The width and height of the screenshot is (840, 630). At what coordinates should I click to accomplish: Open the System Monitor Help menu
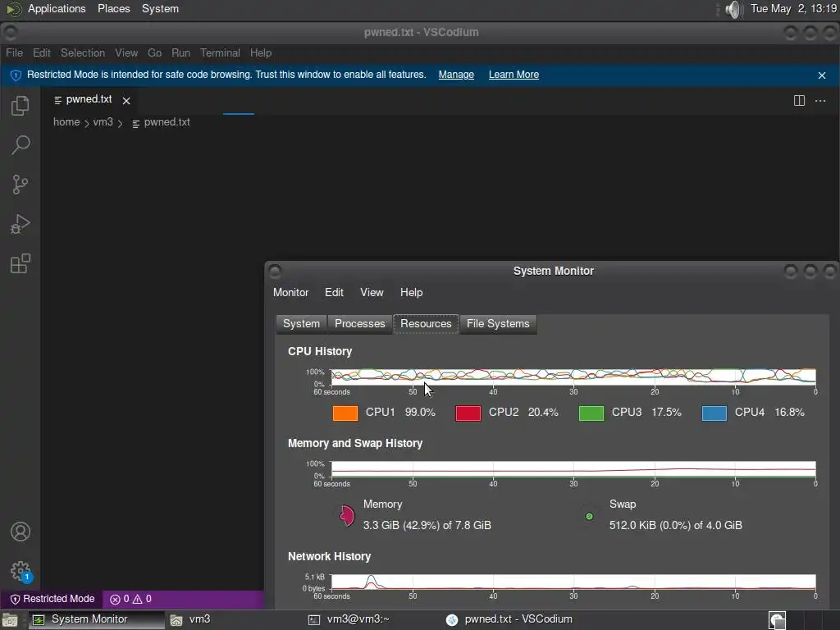point(412,293)
